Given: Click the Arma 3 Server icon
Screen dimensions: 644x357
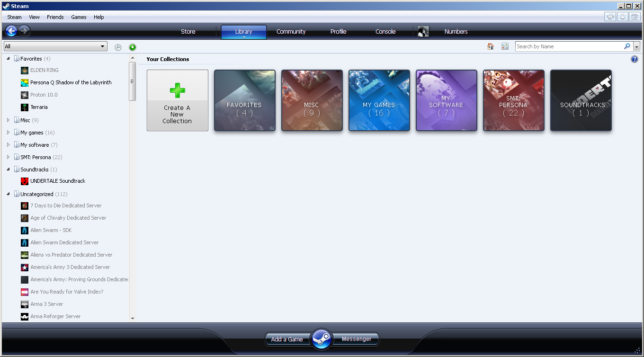Looking at the screenshot, I should [25, 304].
